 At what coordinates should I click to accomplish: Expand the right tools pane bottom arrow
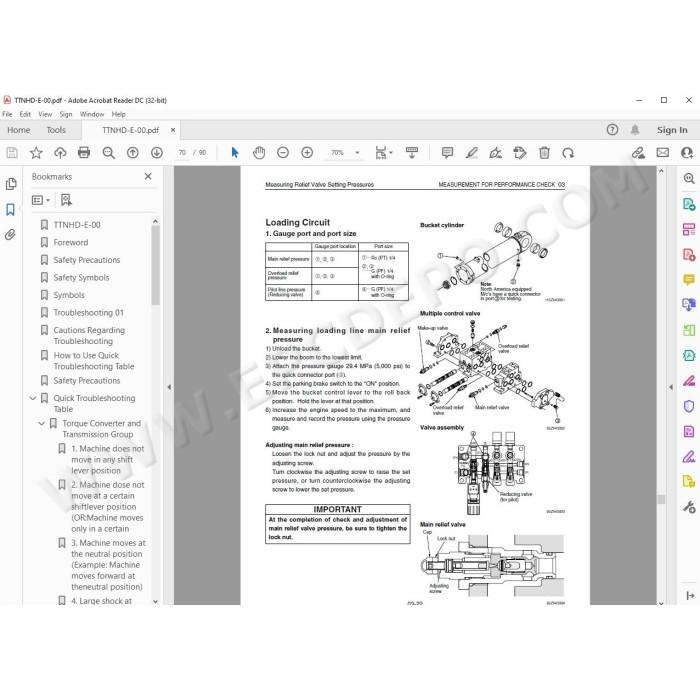(690, 596)
